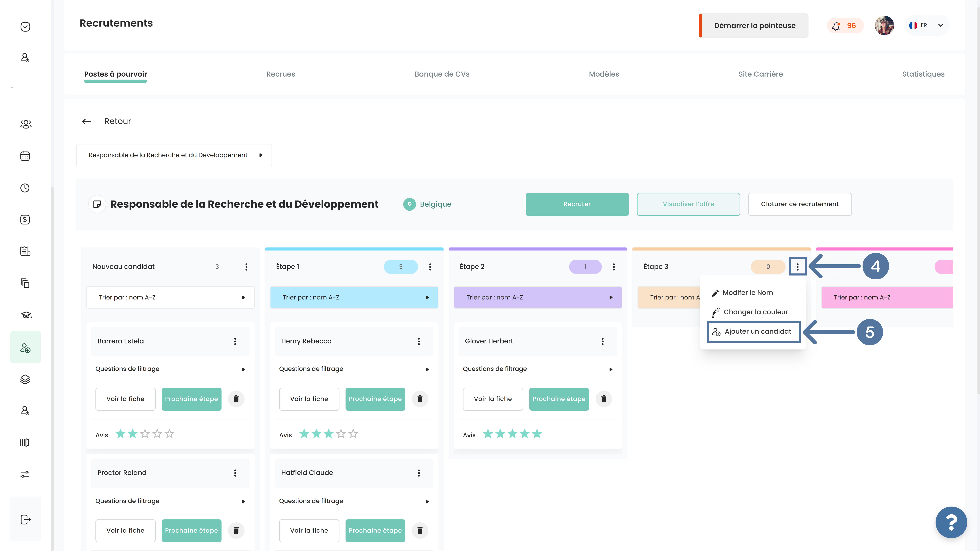Open sort dropdown in Étape 1 column
The height and width of the screenshot is (551, 980).
click(354, 297)
